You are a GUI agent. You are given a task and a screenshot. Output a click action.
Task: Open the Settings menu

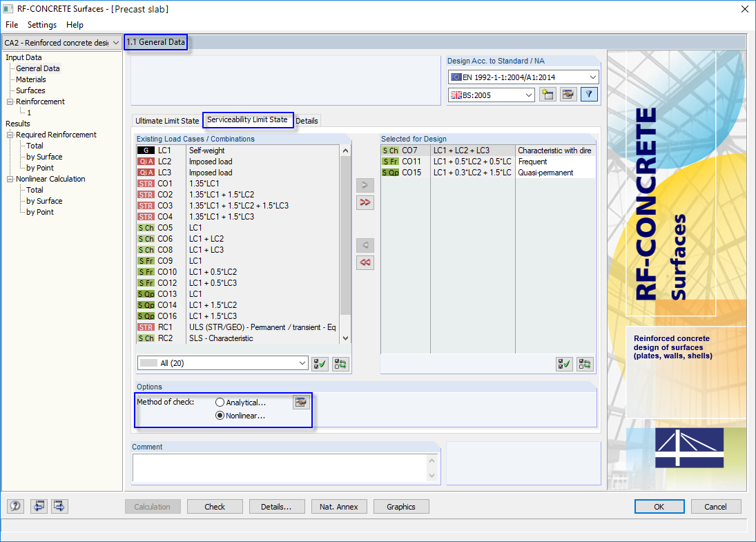41,24
